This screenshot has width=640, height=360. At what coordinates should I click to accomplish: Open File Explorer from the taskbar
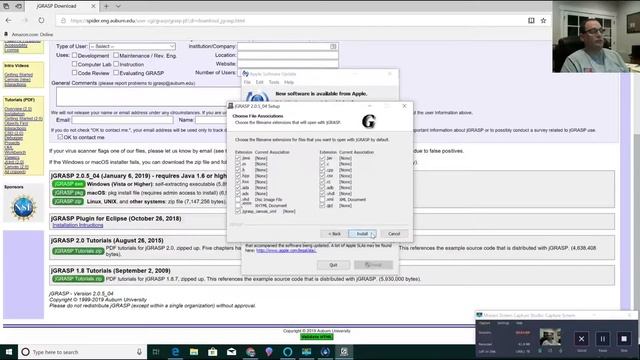coord(194,352)
